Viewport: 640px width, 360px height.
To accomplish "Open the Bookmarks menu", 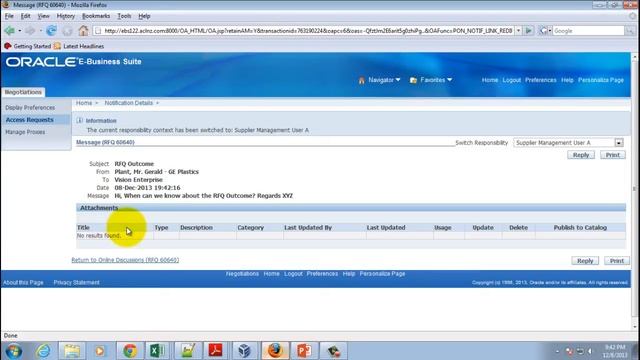I will tap(96, 16).
